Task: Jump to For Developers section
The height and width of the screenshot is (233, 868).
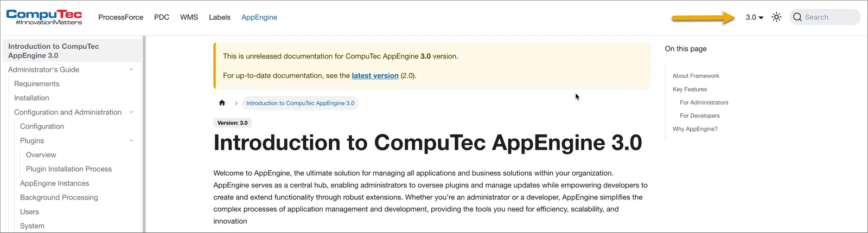Action: pyautogui.click(x=700, y=116)
